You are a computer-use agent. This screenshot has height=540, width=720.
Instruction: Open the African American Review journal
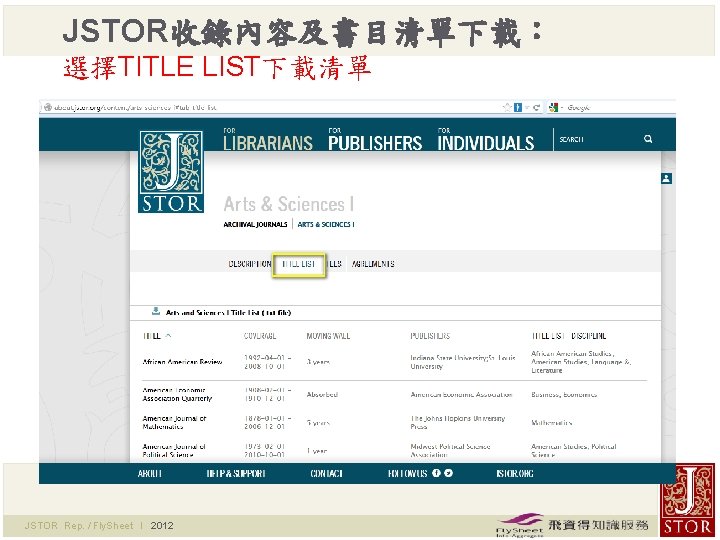(x=182, y=362)
